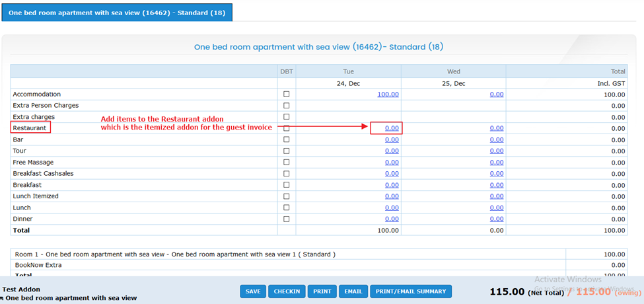This screenshot has width=644, height=304.
Task: Check the Tour DBT checkbox
Action: point(286,151)
